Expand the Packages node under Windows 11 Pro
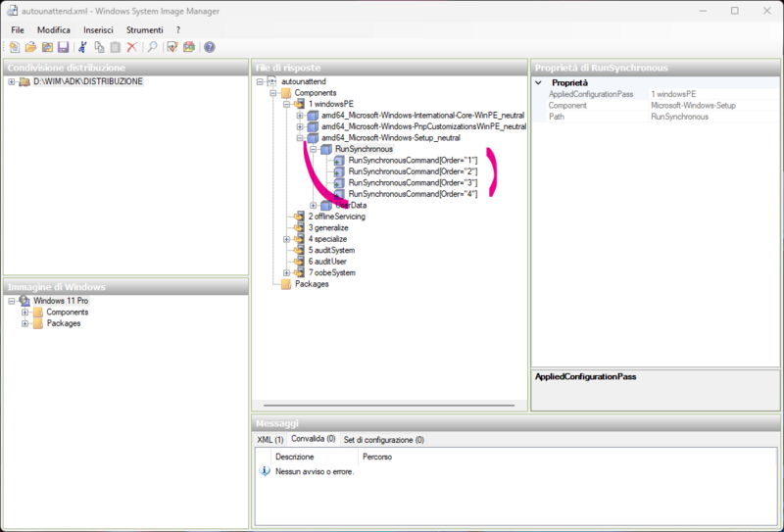This screenshot has width=784, height=532. [24, 323]
